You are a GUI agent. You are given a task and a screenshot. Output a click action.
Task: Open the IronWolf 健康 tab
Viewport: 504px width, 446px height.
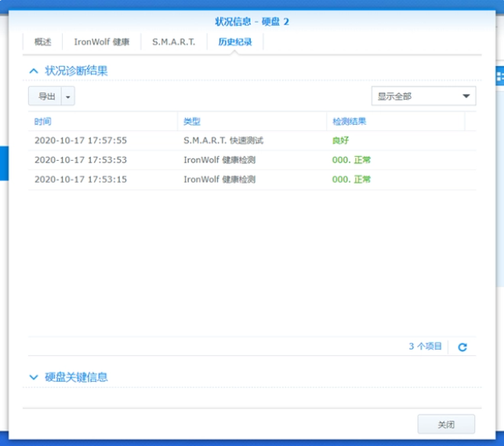[101, 42]
